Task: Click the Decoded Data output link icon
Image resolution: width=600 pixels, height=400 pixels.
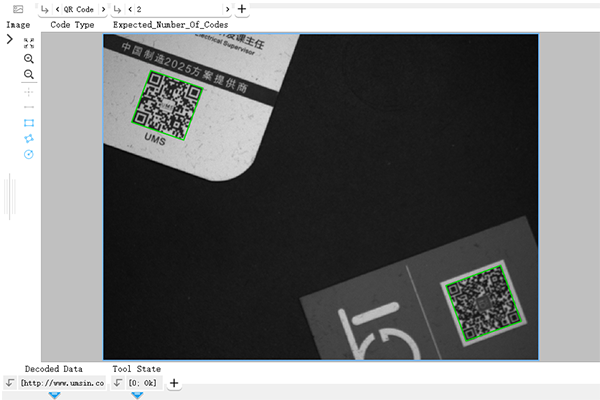Action: point(10,382)
